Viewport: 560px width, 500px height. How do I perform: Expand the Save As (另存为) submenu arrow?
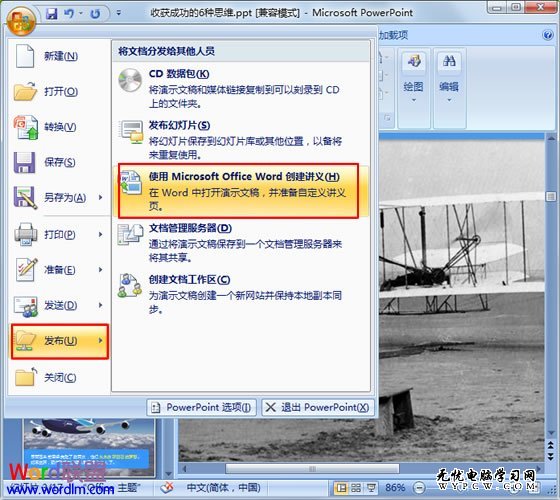[100, 197]
